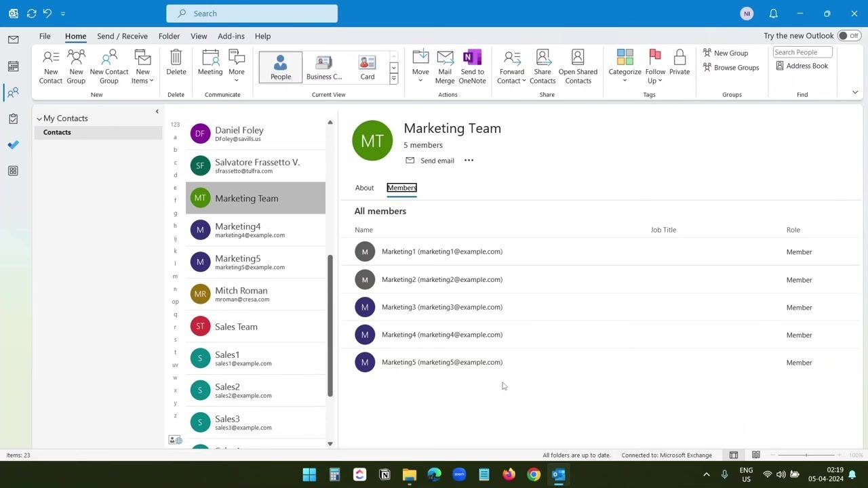This screenshot has width=868, height=488.
Task: Open Chrome from the taskbar
Action: (x=534, y=474)
